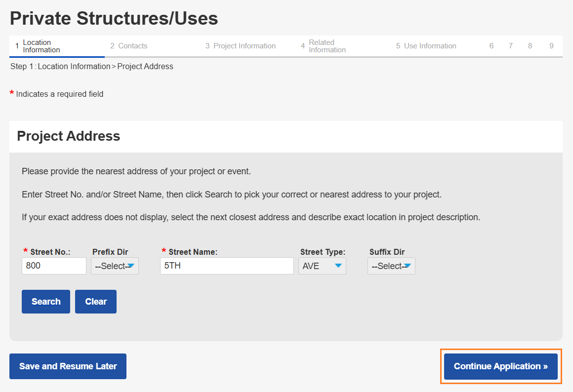573x392 pixels.
Task: Select step 8 in the progress bar
Action: pyautogui.click(x=530, y=46)
